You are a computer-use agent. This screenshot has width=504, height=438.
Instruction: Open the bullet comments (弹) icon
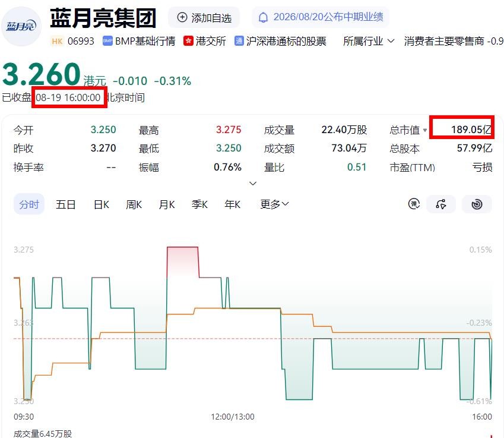(414, 204)
